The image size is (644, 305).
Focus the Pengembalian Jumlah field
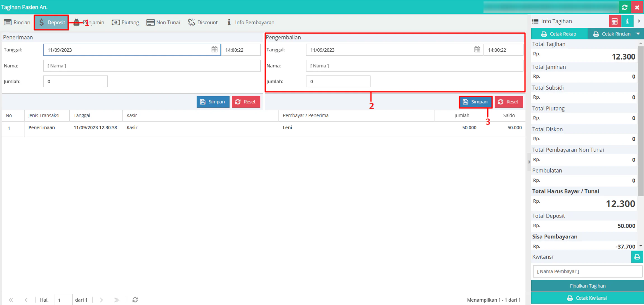338,81
